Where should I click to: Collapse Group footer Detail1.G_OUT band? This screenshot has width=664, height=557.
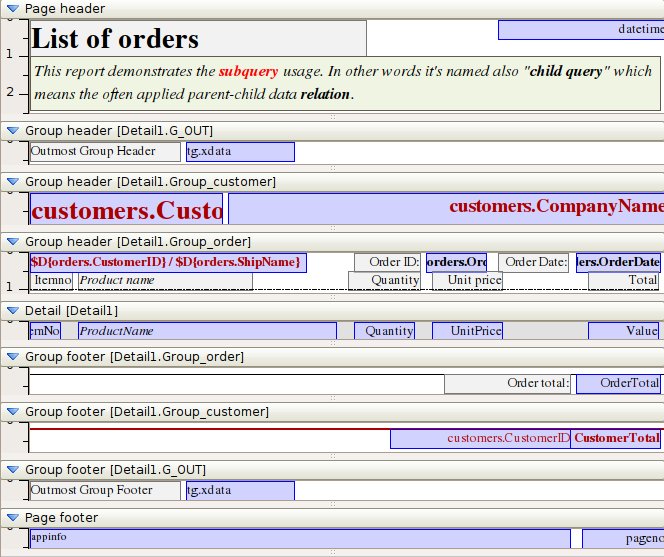pyautogui.click(x=13, y=470)
